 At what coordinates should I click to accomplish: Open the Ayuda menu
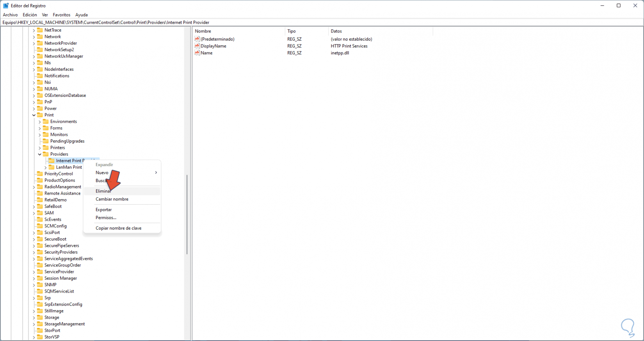coord(81,15)
